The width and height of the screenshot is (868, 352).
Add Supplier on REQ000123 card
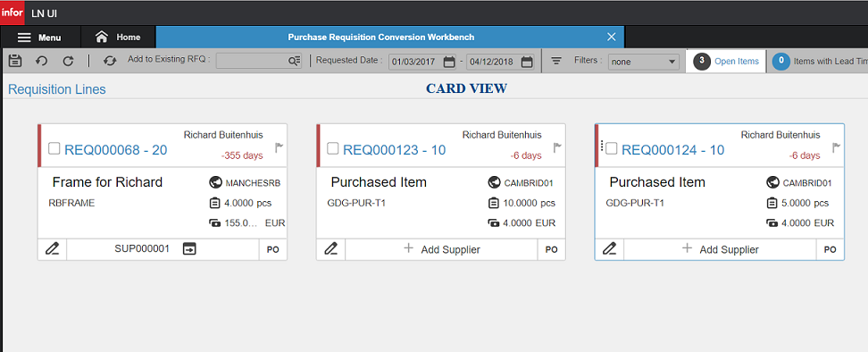[x=442, y=249]
